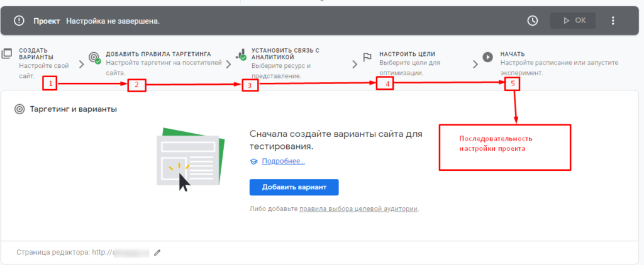
Task: Open the three-dot more options menu
Action: pyautogui.click(x=613, y=21)
